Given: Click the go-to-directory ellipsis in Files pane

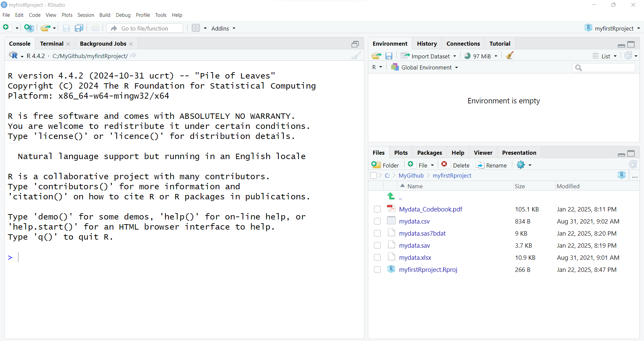Looking at the screenshot, I should (635, 176).
